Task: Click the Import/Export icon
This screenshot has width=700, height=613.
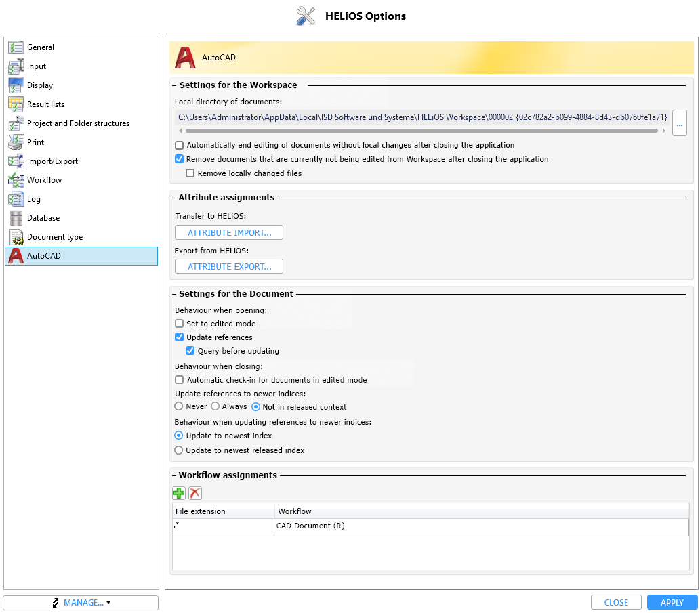Action: point(16,161)
